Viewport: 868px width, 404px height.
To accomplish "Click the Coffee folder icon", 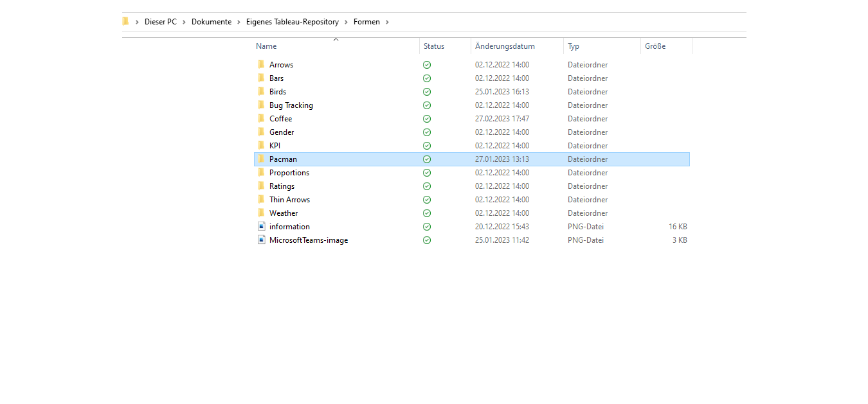I will tap(261, 118).
